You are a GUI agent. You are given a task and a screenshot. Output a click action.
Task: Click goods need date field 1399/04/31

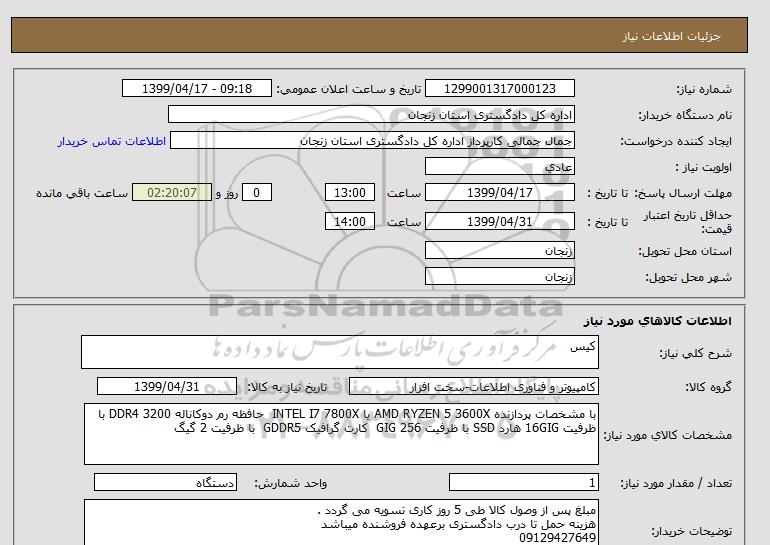[x=167, y=386]
